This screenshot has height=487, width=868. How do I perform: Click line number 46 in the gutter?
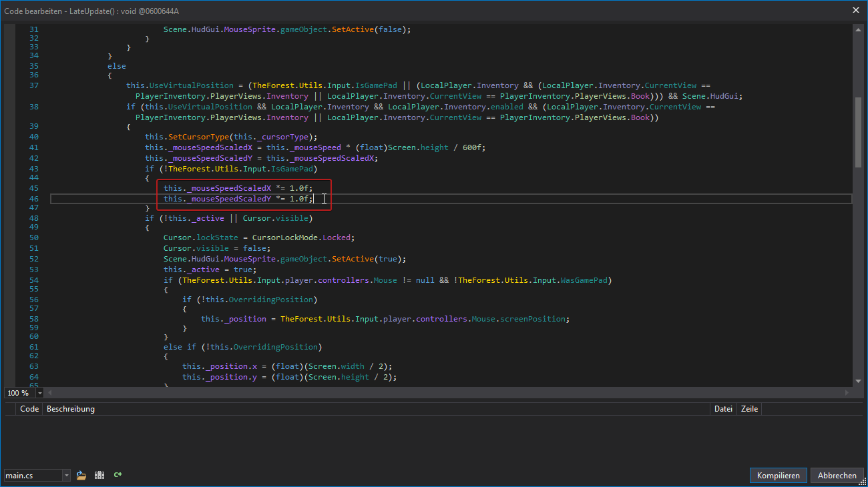[x=34, y=199]
